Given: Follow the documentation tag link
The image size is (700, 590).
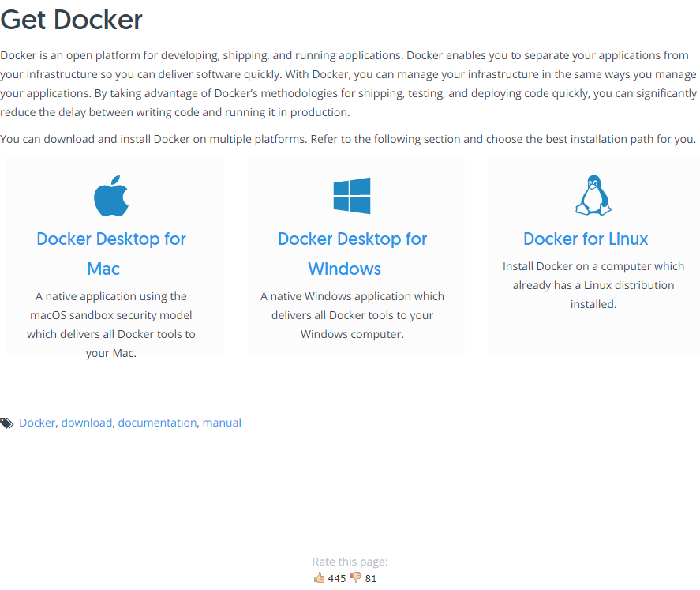Looking at the screenshot, I should [x=157, y=423].
